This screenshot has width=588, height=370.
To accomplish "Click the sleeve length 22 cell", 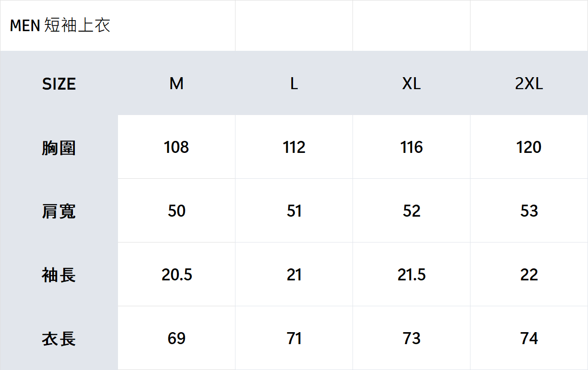I will tap(529, 275).
